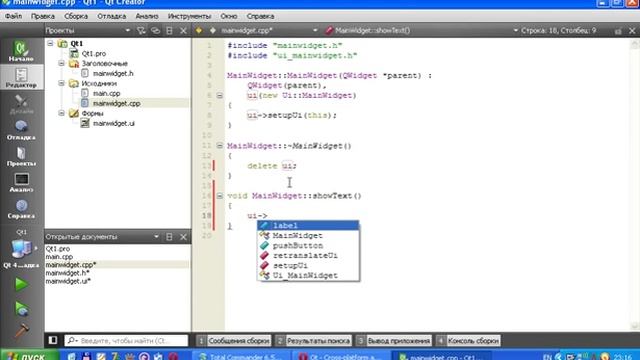The image size is (640, 360).
Task: Open the Welcome mode (Начало)
Action: click(x=21, y=51)
